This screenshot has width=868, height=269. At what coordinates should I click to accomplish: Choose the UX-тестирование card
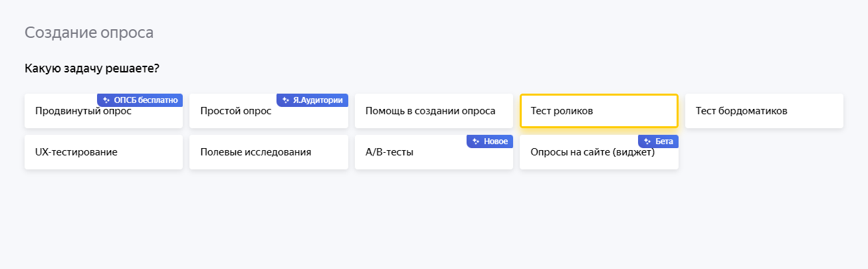pyautogui.click(x=103, y=152)
